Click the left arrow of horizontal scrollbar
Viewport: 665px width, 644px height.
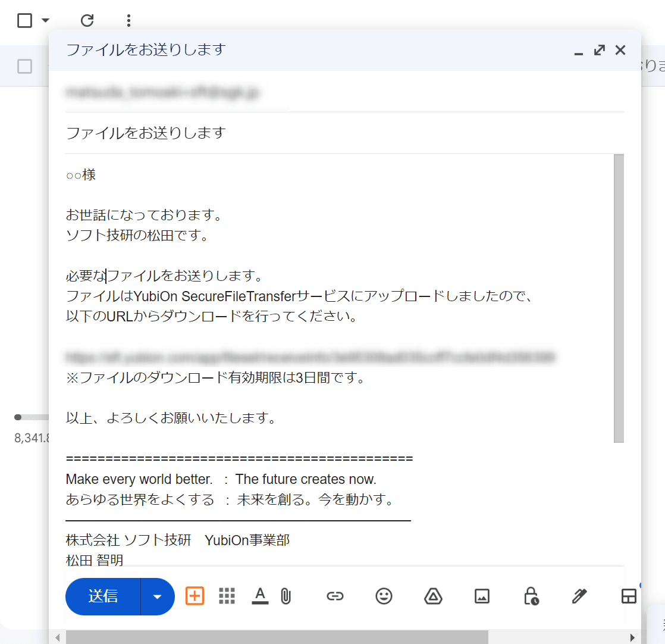click(58, 637)
